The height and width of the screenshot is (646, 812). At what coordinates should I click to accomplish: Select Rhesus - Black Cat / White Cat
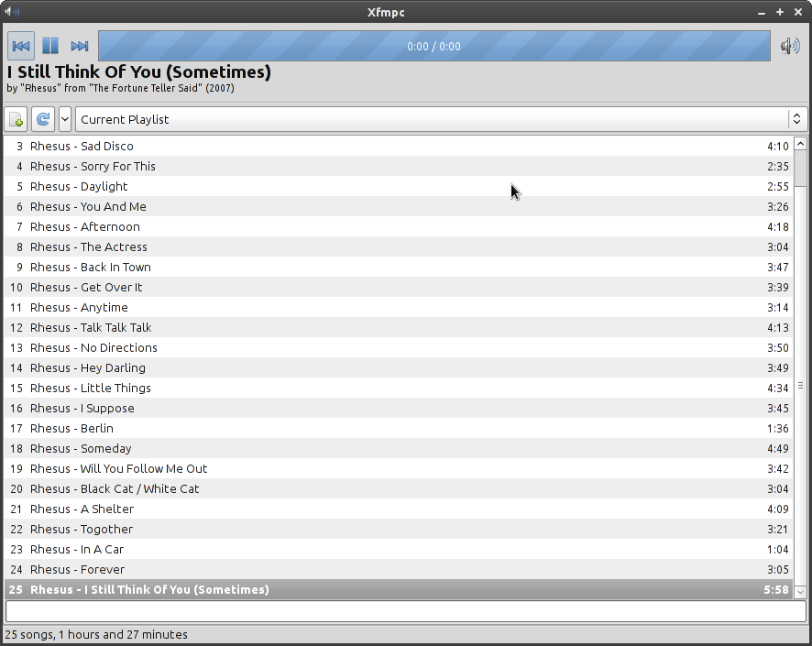tap(139, 489)
